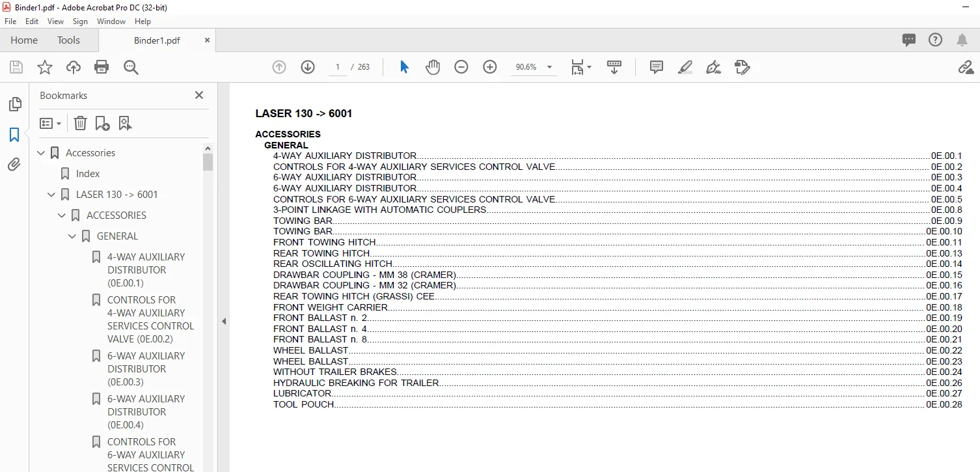The height and width of the screenshot is (472, 980).
Task: Click the page number input field
Action: click(338, 67)
